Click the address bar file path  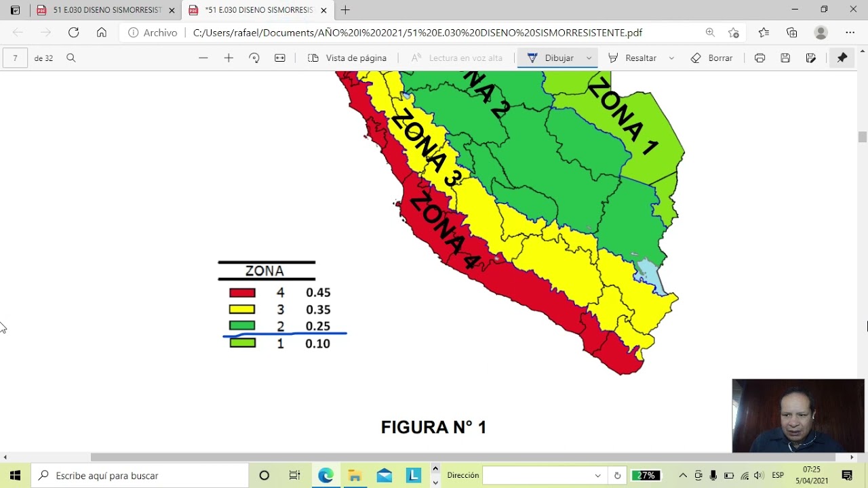418,33
